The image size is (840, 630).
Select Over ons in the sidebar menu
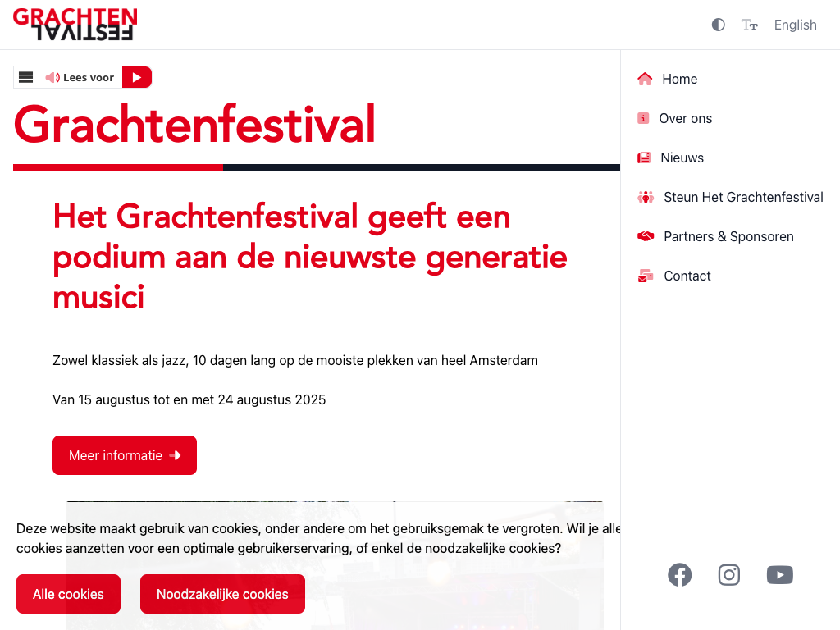pyautogui.click(x=685, y=118)
